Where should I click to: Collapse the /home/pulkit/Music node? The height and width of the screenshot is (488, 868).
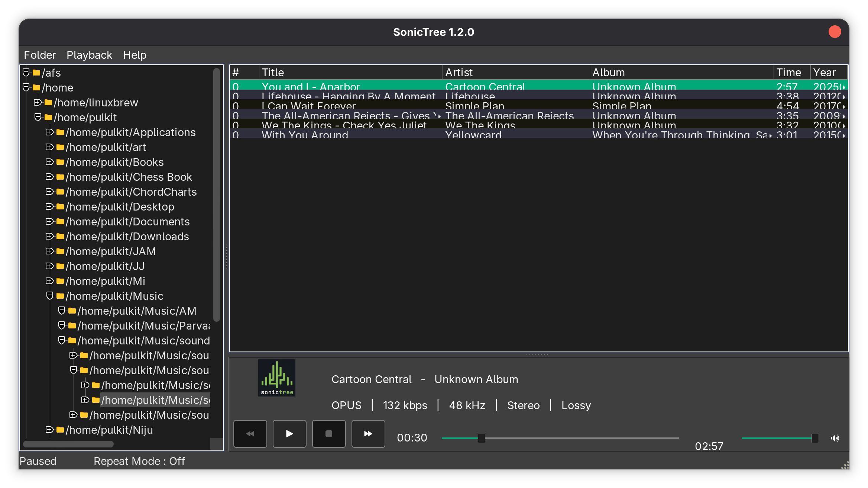[50, 295]
